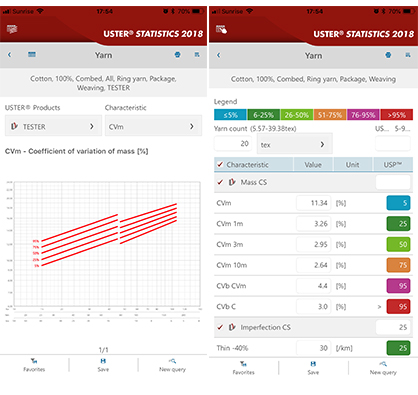Screen dimensions: 418x395
Task: Open the table view icon beside left back arrow
Action: [32, 54]
